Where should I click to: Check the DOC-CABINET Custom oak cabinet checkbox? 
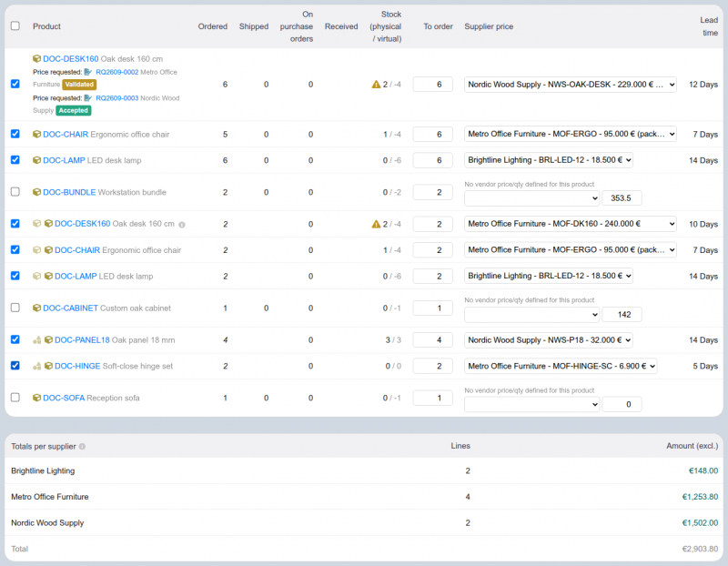[15, 308]
